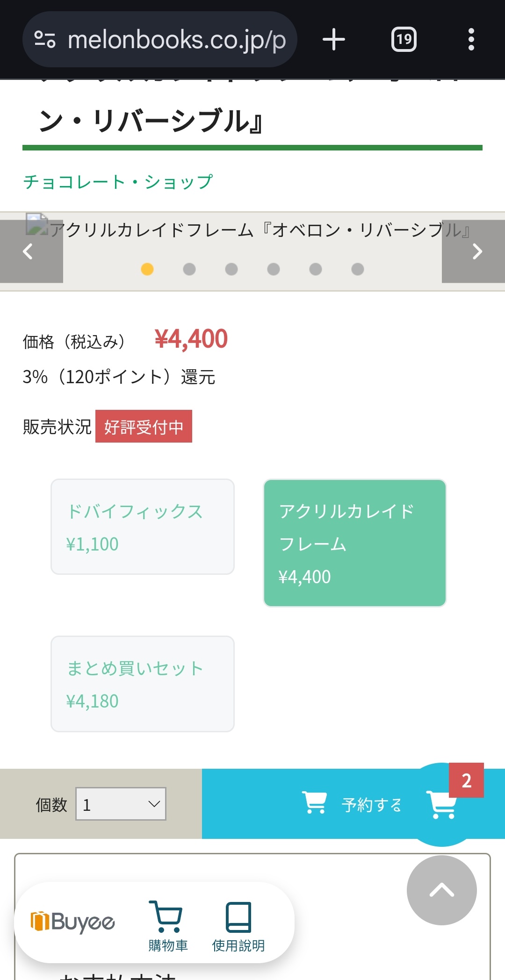Jump to the second image carousel dot
The width and height of the screenshot is (505, 980).
click(x=189, y=269)
